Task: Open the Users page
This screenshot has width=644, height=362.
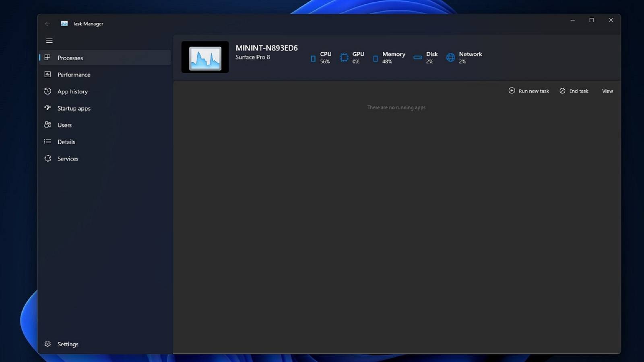Action: tap(105, 125)
